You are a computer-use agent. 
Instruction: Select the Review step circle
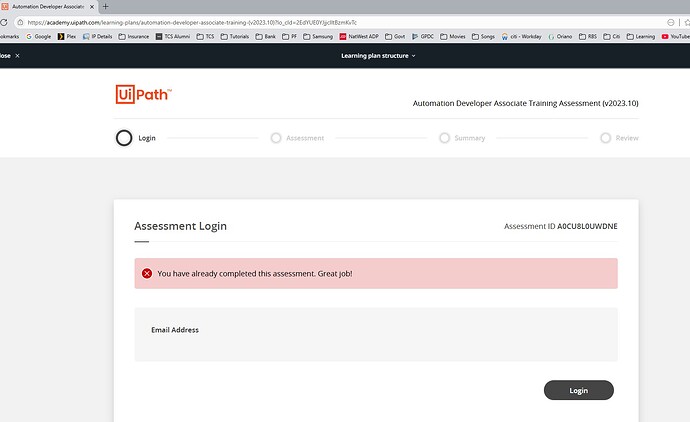point(606,138)
